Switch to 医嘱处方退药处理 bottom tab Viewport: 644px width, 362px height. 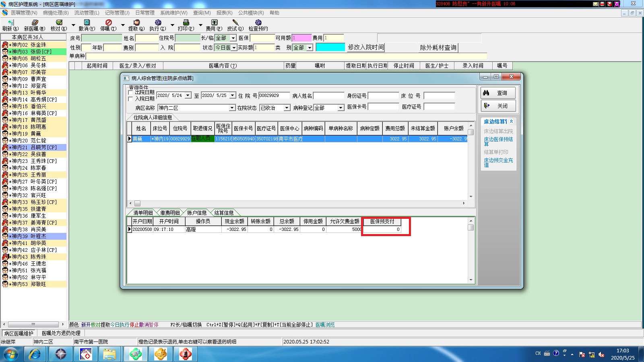[61, 333]
